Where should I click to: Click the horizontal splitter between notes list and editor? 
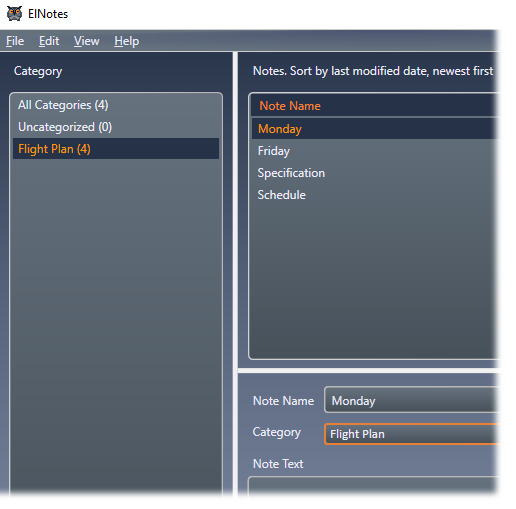pyautogui.click(x=368, y=370)
